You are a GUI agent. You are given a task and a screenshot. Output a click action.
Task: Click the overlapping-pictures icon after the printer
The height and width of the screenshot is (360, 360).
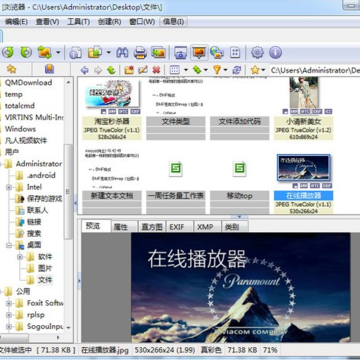[158, 52]
